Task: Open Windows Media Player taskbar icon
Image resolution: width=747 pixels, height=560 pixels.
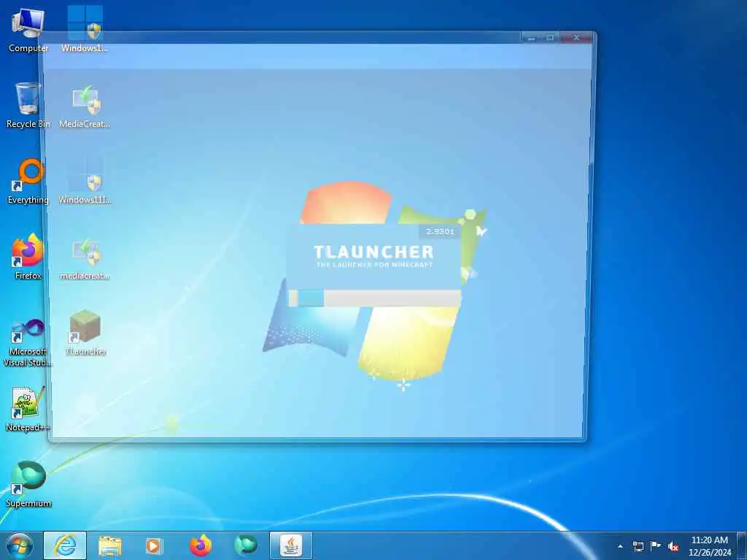Action: point(154,545)
